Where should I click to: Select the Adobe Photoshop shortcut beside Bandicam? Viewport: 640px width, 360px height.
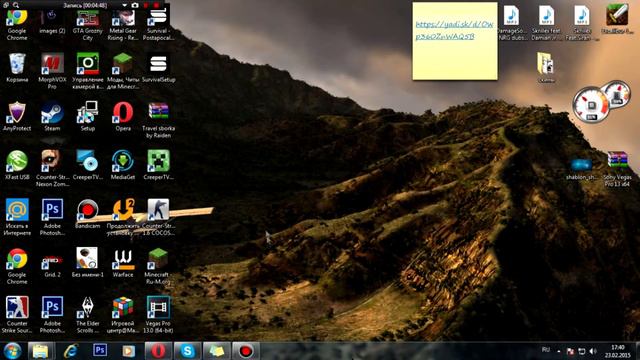coord(52,217)
